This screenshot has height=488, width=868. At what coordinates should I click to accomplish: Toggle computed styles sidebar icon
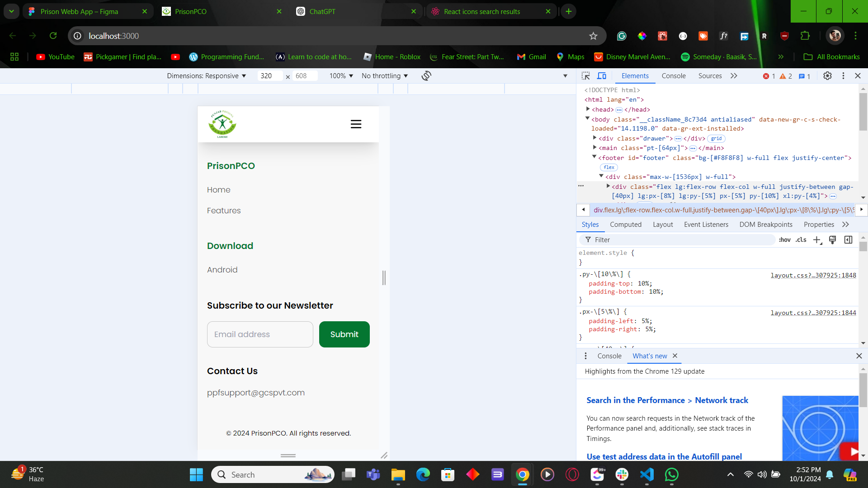[x=848, y=240]
